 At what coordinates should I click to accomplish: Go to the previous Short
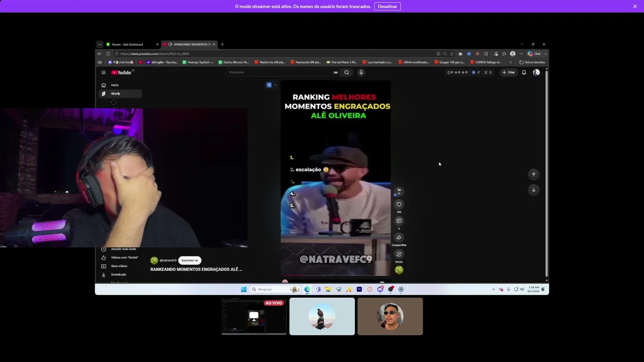534,174
